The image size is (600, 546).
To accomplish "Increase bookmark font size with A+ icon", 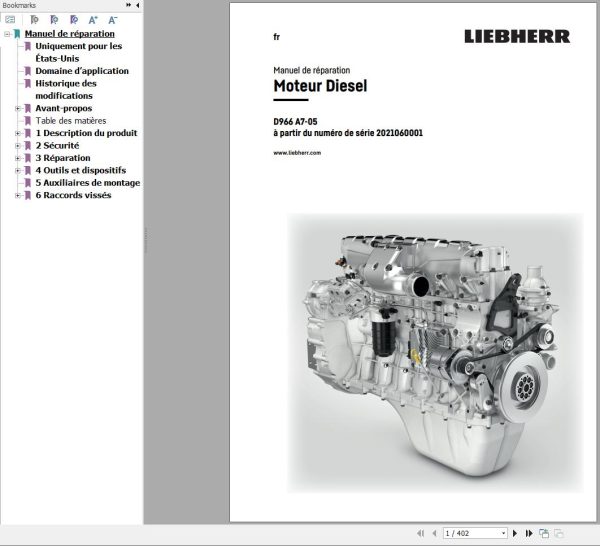I will point(93,20).
